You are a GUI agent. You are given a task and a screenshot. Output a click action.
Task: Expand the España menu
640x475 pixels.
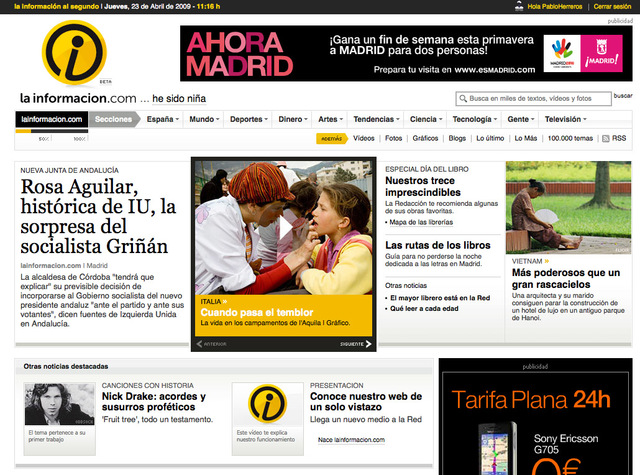pyautogui.click(x=163, y=119)
